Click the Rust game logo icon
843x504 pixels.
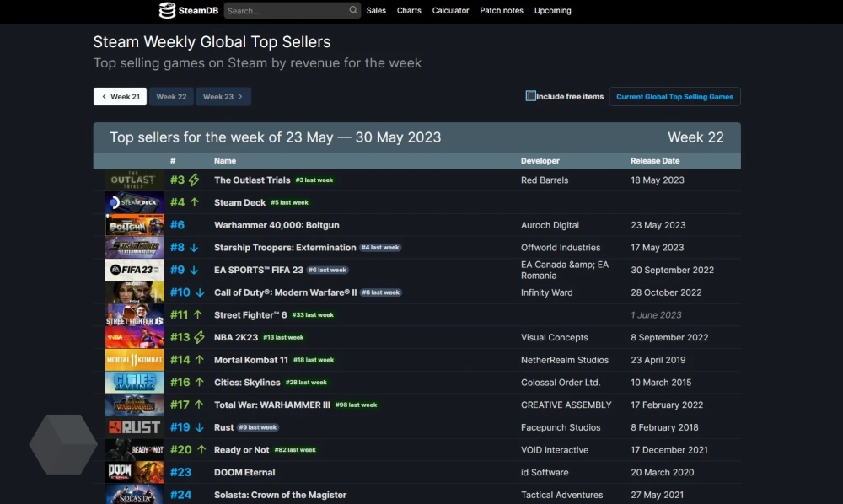click(134, 427)
